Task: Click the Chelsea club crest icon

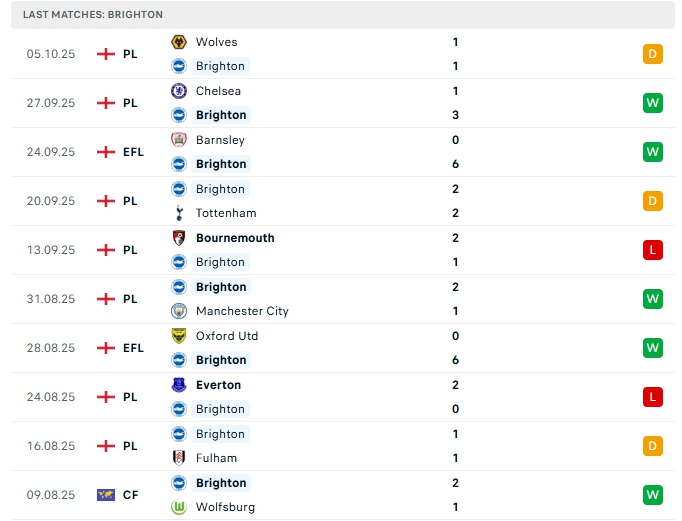Action: [179, 91]
